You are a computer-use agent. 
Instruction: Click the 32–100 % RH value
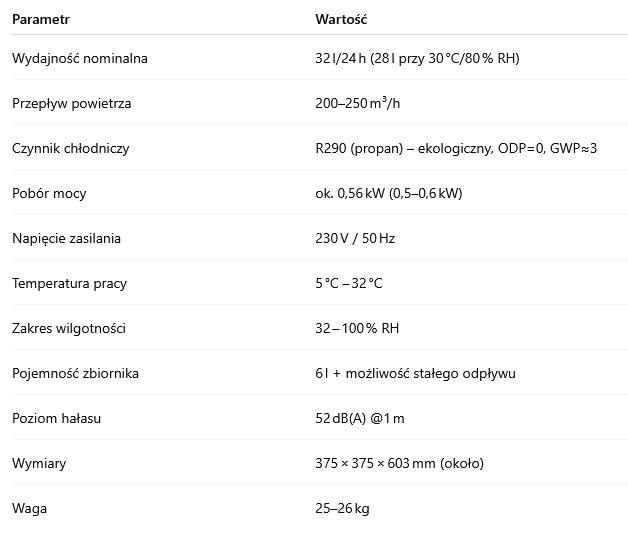pyautogui.click(x=359, y=328)
